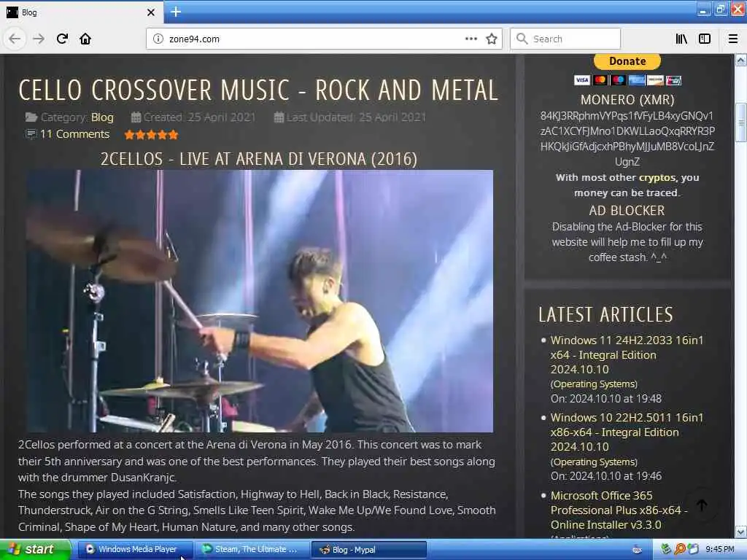Open the Blog category link
The width and height of the screenshot is (747, 560).
click(102, 117)
